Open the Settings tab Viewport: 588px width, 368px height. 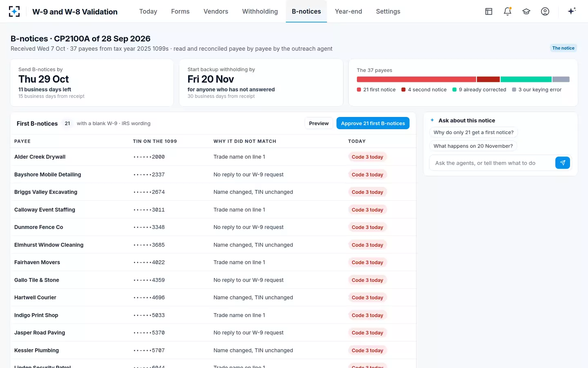[x=388, y=11]
